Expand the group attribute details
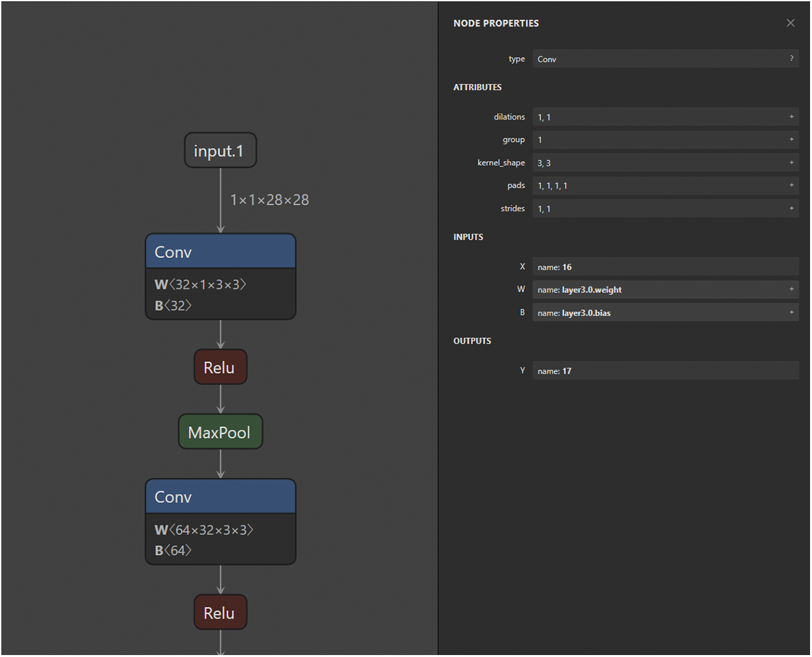Image resolution: width=812 pixels, height=657 pixels. pyautogui.click(x=791, y=140)
